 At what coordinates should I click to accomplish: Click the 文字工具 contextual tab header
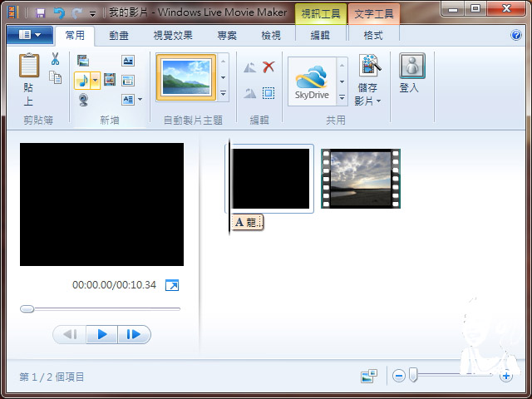pyautogui.click(x=374, y=14)
